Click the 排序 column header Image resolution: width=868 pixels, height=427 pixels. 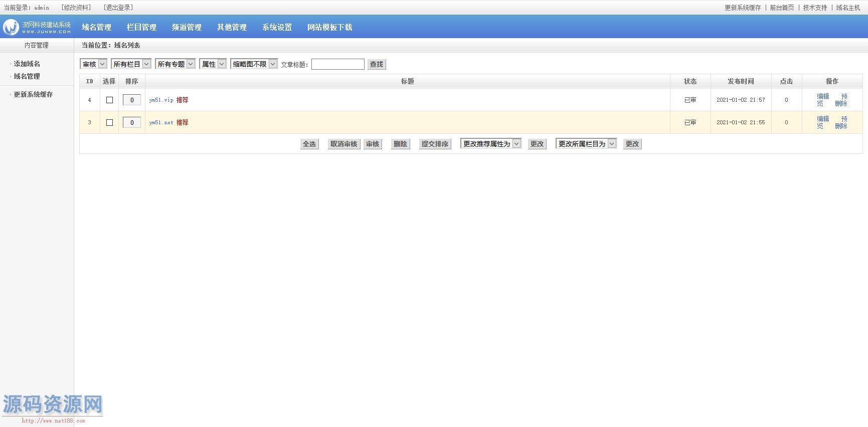pyautogui.click(x=132, y=81)
